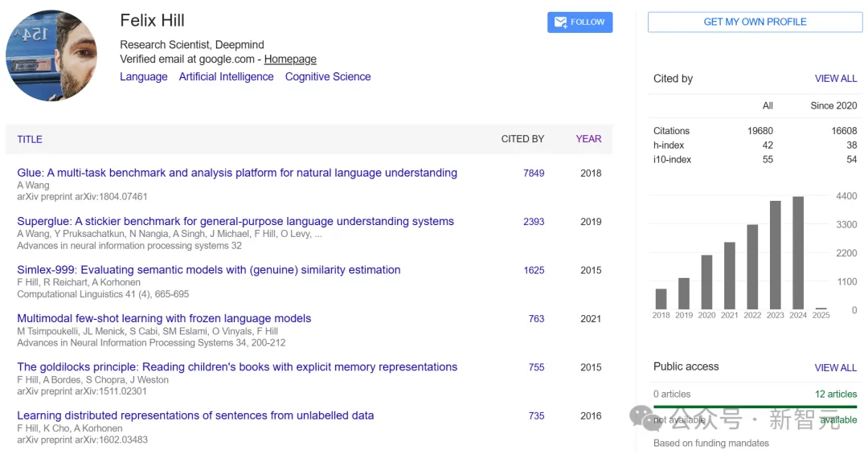Viewport: 868px width, 454px height.
Task: Select the Artificial Intelligence interest tag
Action: coord(226,77)
